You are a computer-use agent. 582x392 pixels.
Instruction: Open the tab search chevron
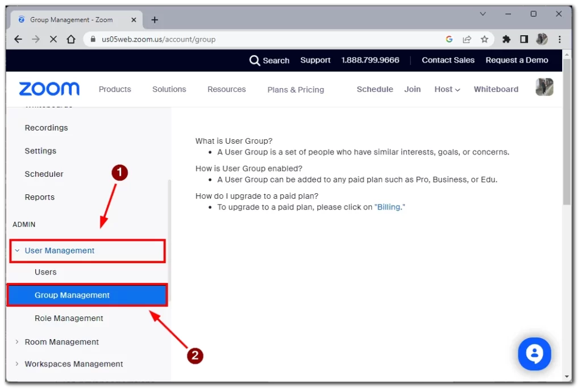coord(483,14)
